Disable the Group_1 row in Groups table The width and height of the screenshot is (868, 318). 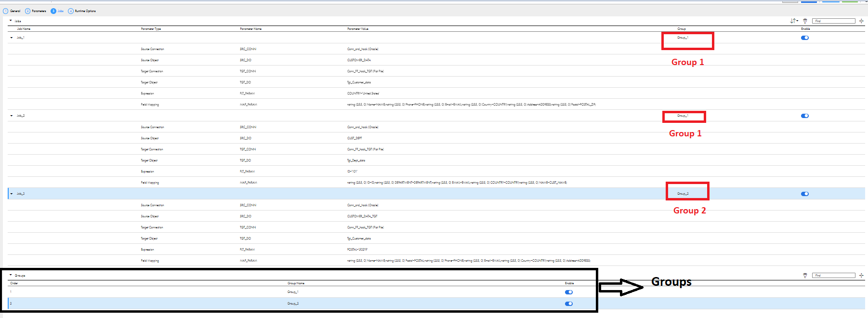tap(569, 292)
